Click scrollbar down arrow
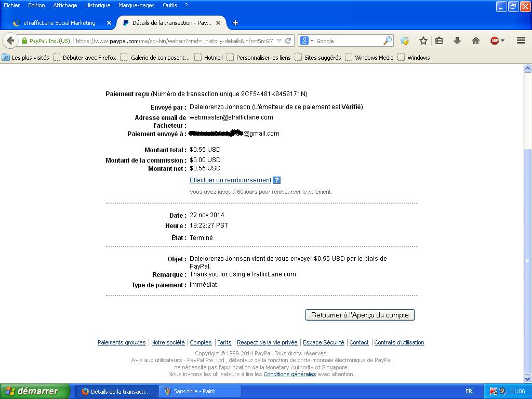Screen dimensions: 532x399 pyautogui.click(x=528, y=379)
